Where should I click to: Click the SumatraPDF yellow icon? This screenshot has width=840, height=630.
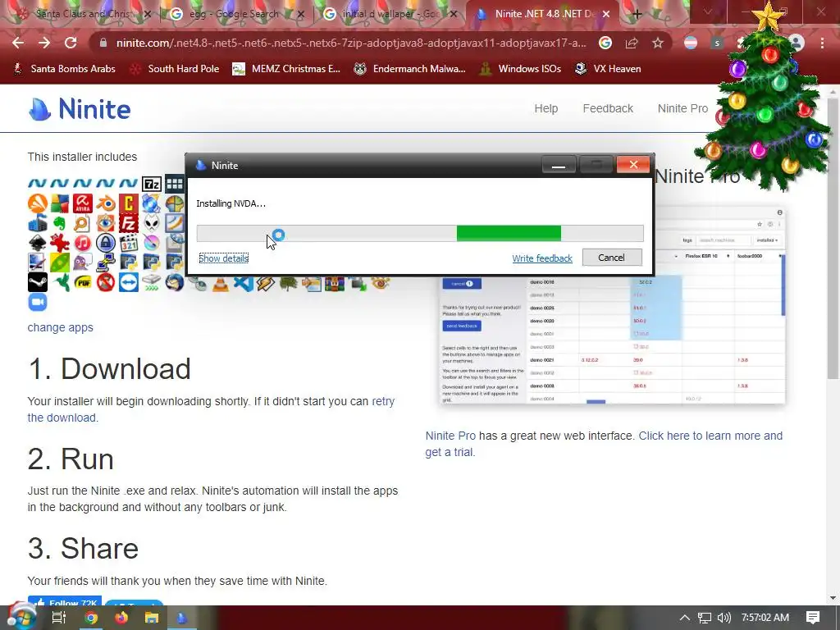point(83,282)
